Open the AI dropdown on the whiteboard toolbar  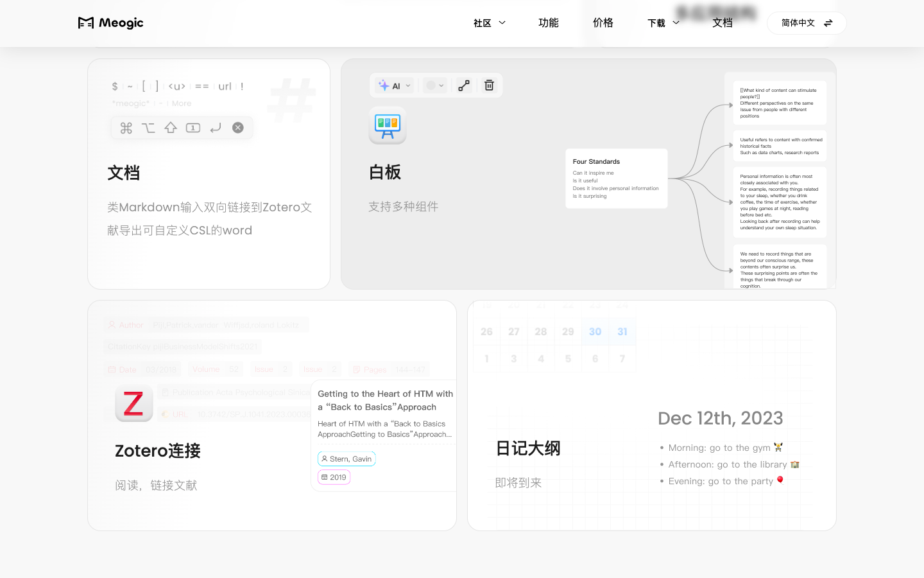pos(408,85)
